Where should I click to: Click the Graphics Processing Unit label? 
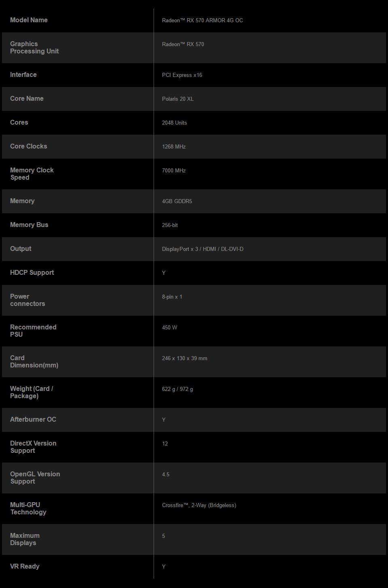tap(34, 48)
